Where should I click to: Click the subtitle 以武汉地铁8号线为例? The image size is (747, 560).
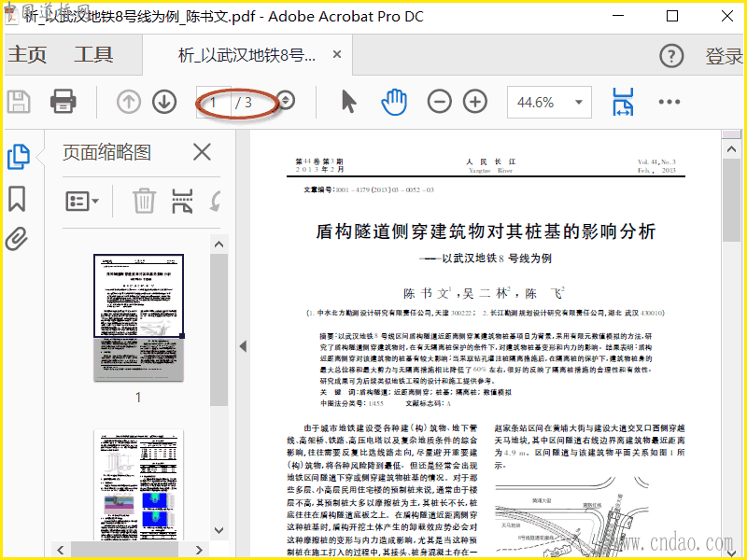(497, 259)
